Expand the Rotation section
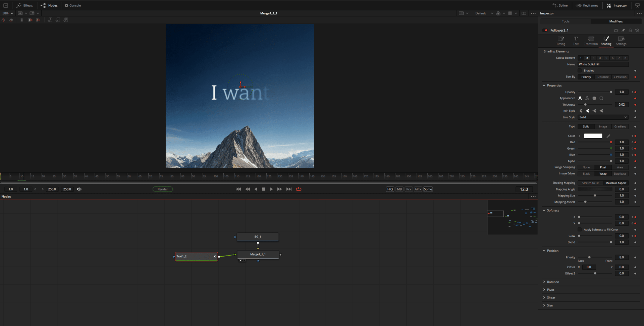 click(544, 282)
